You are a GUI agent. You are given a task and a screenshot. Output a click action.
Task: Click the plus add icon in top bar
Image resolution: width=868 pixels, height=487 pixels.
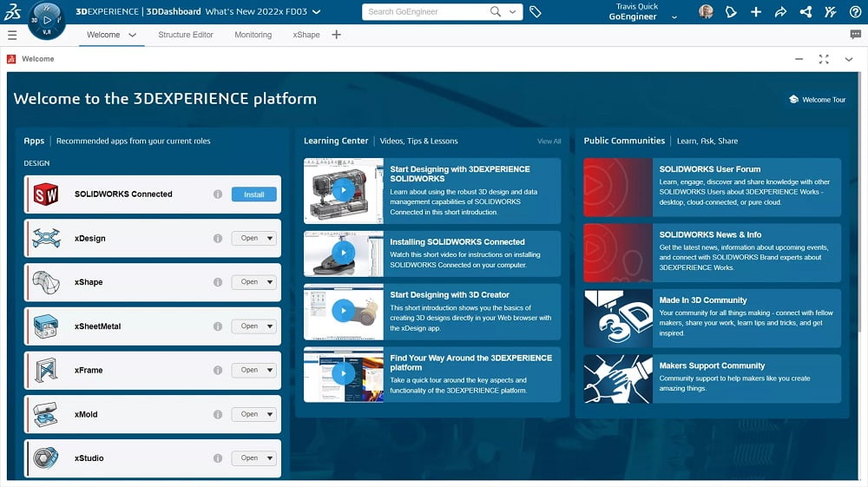756,11
